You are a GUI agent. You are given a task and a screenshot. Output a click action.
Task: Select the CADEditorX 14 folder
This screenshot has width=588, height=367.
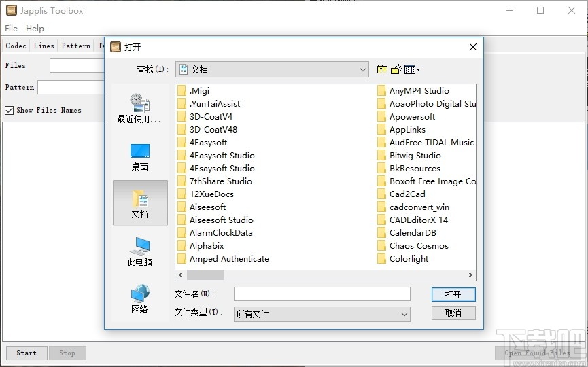(x=413, y=220)
